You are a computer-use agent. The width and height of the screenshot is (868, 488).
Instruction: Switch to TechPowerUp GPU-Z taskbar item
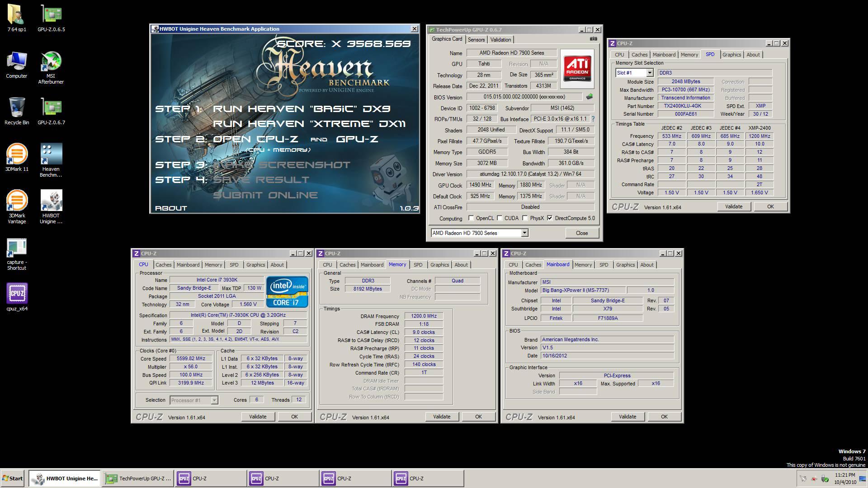(138, 479)
